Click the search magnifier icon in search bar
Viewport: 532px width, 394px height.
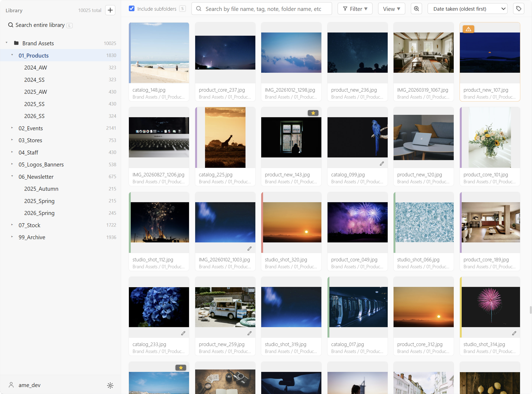[x=199, y=9]
